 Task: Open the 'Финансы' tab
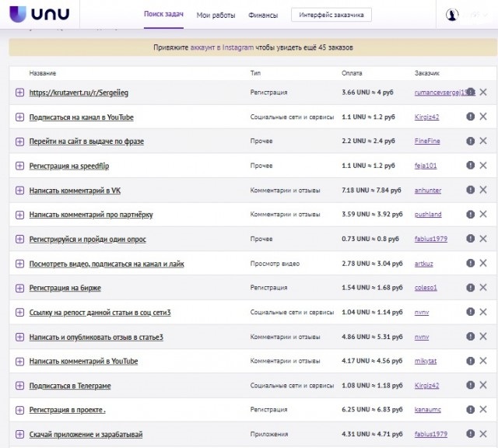(x=263, y=16)
